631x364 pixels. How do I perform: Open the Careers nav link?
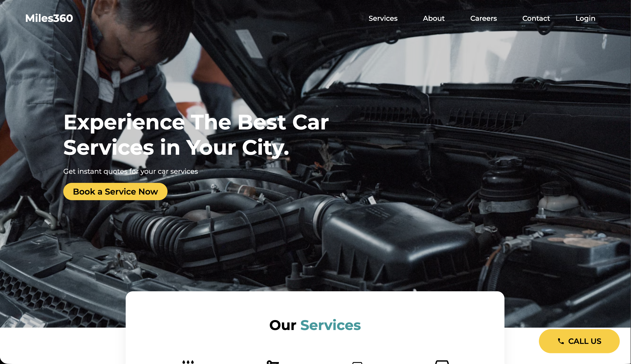[x=483, y=18]
